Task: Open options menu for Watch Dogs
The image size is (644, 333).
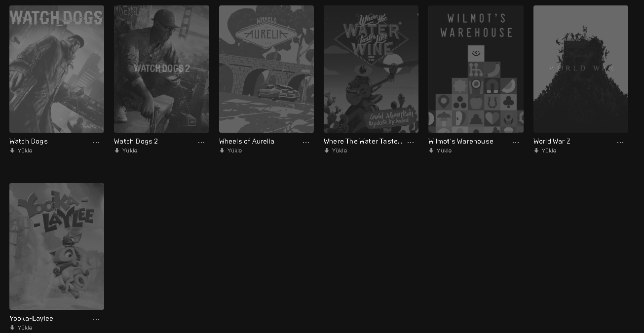Action: 96,142
